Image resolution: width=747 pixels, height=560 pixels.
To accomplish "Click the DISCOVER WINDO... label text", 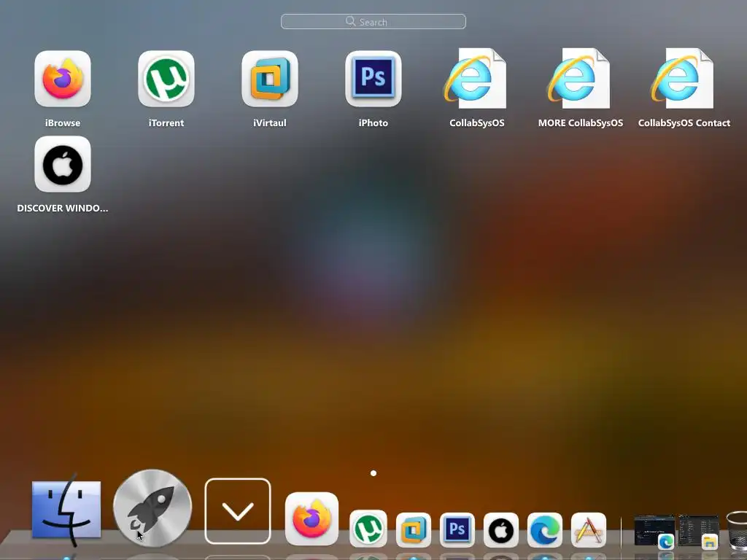I will click(63, 208).
